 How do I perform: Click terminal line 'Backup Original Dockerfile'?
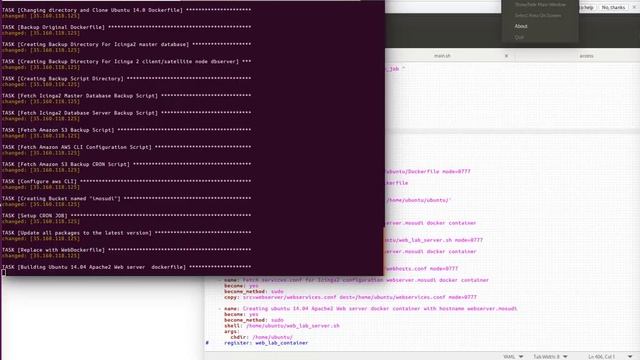[x=127, y=27]
